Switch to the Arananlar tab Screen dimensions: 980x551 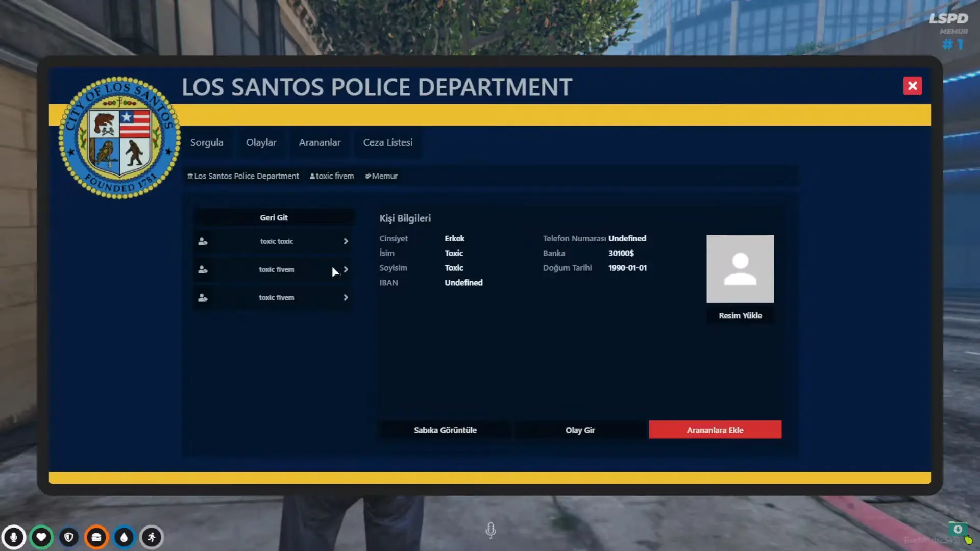(x=320, y=143)
